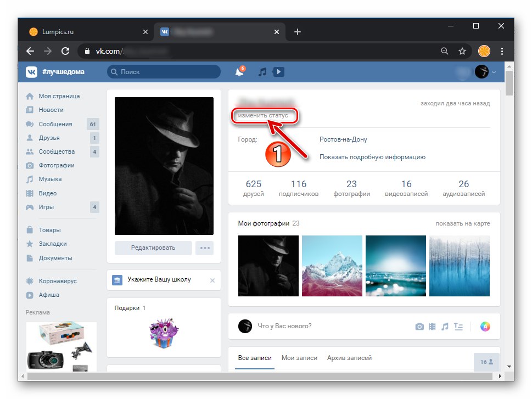532x399 pixels.
Task: Open the 625 друзей counter
Action: [x=254, y=188]
